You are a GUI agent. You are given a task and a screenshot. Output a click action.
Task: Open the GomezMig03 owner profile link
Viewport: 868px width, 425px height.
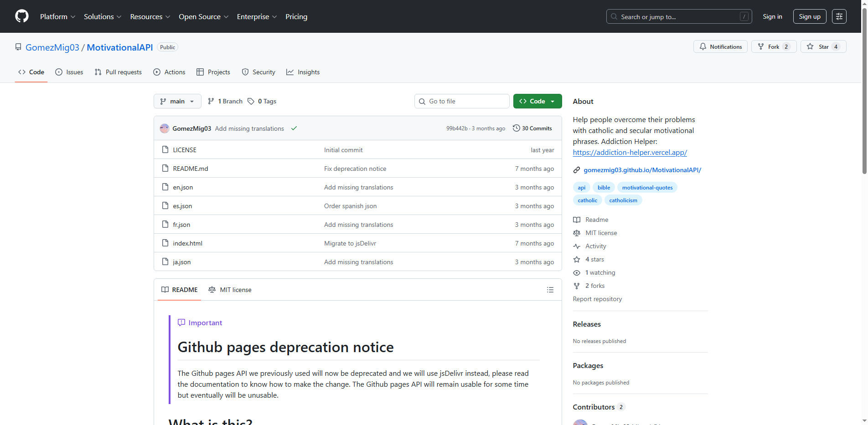point(52,47)
